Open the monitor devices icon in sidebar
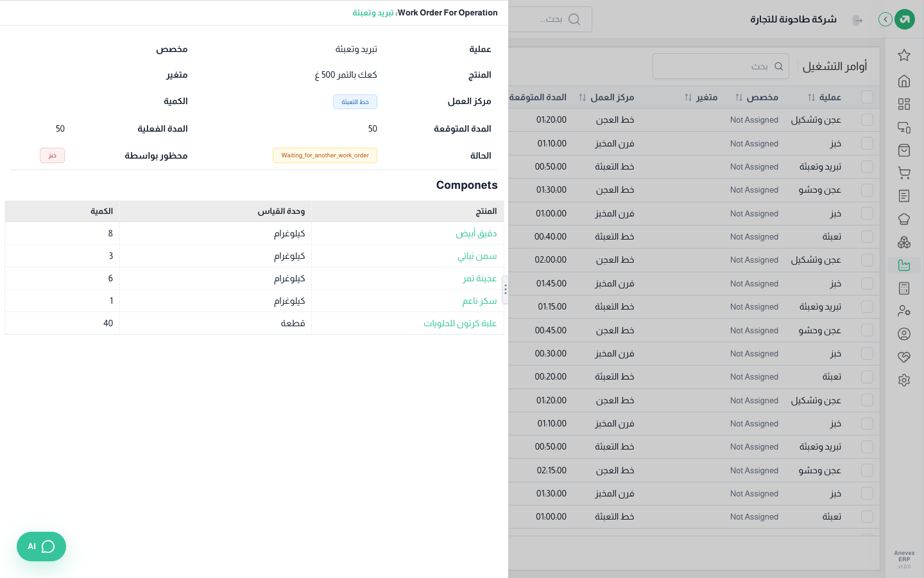Screen dimensions: 924x578 pos(904,127)
